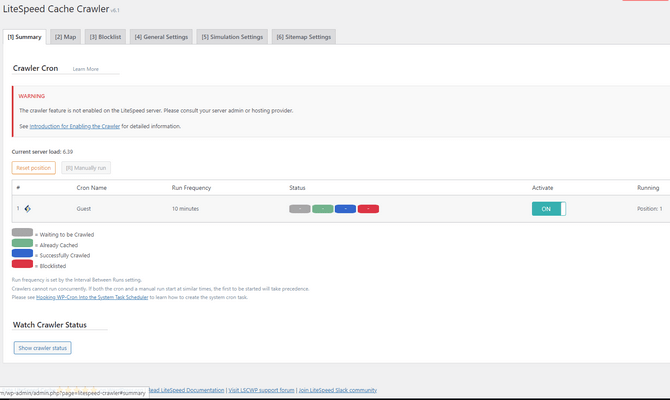Viewport: 670px width, 400px height.
Task: Click the red blocklisted status badge
Action: (x=368, y=209)
